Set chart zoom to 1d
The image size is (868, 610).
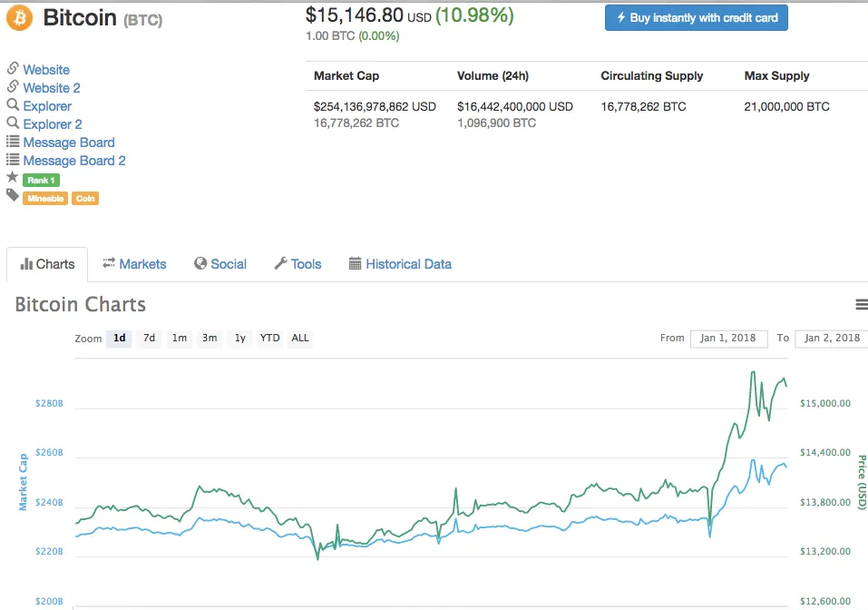(120, 338)
